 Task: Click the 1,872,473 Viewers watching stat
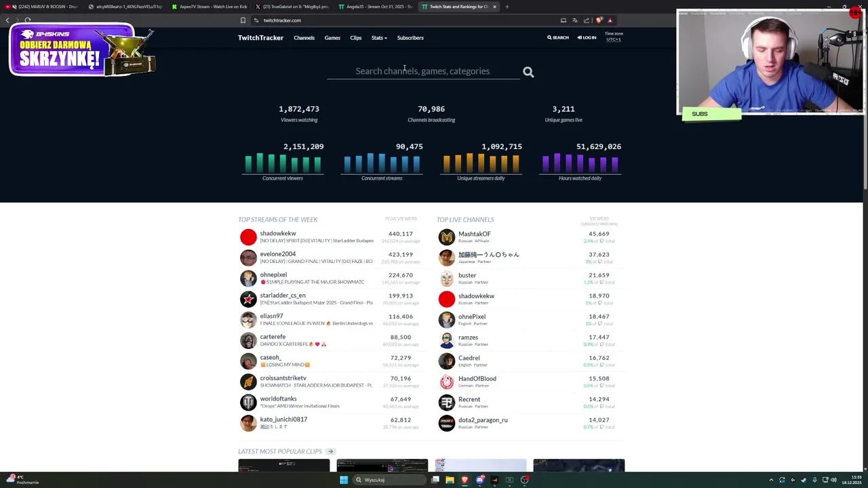coord(299,109)
